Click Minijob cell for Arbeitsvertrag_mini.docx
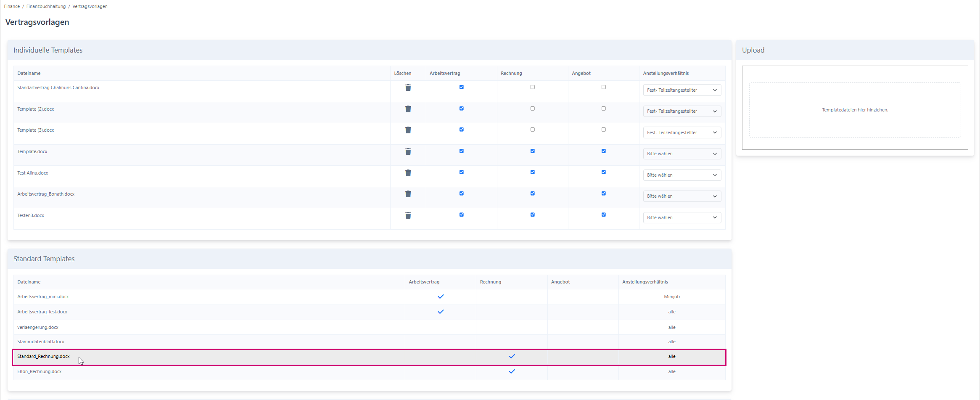Screen dimensions: 980x400 click(672, 297)
